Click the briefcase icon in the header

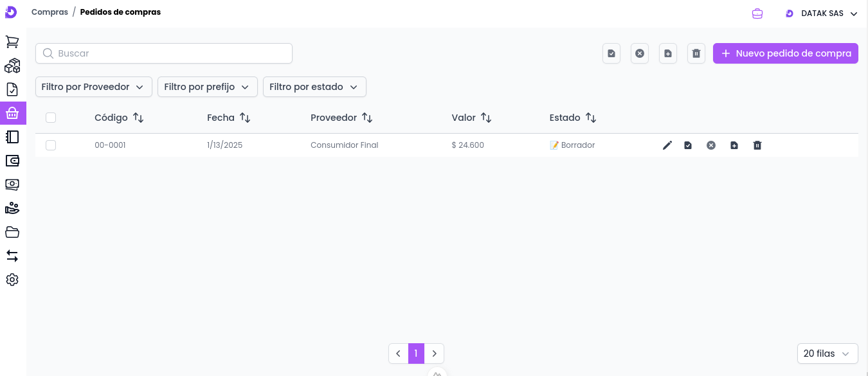tap(757, 13)
